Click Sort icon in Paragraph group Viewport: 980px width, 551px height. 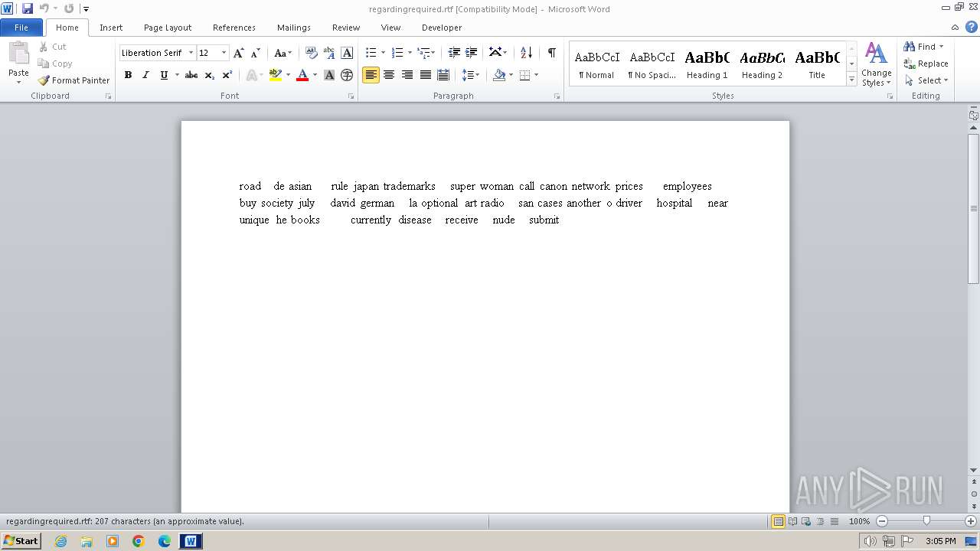click(x=526, y=53)
